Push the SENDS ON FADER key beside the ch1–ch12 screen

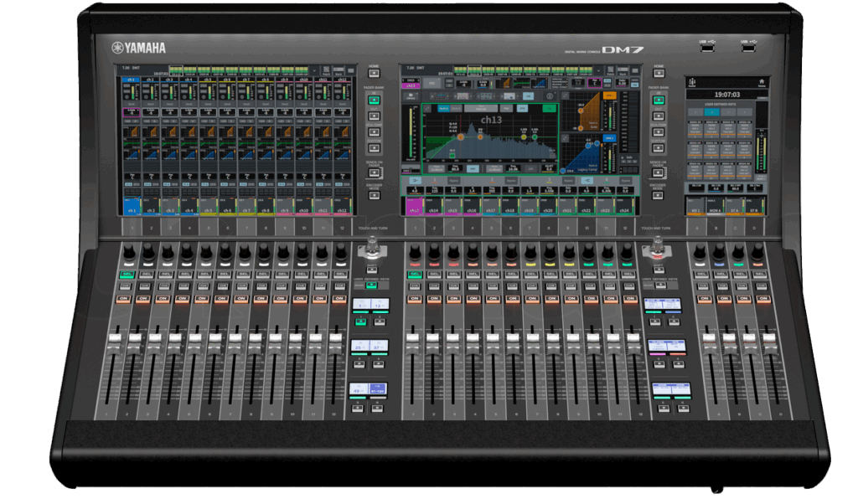tap(375, 172)
